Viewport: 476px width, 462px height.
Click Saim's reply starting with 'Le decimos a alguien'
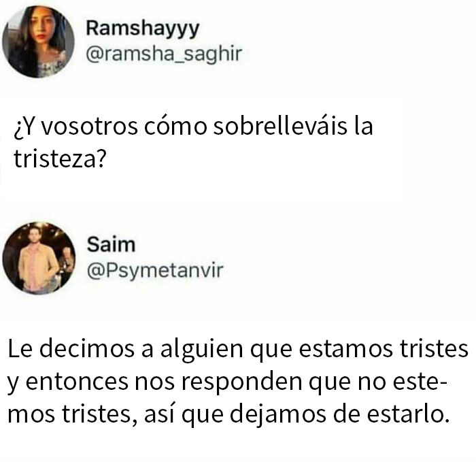(x=238, y=382)
